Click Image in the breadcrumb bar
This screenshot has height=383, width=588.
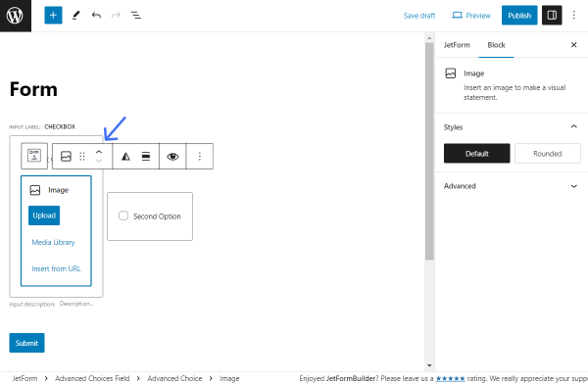[x=229, y=378]
